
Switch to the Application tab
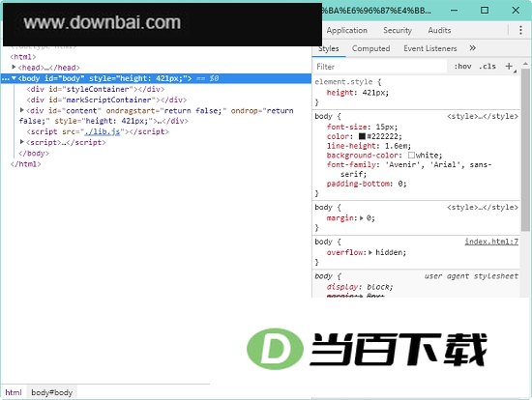[346, 31]
